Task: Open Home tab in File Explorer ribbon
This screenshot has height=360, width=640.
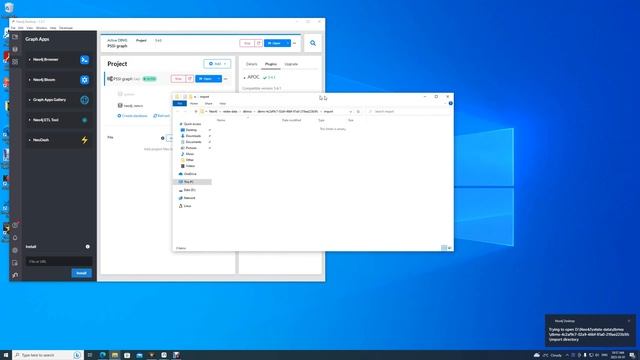Action: 194,104
